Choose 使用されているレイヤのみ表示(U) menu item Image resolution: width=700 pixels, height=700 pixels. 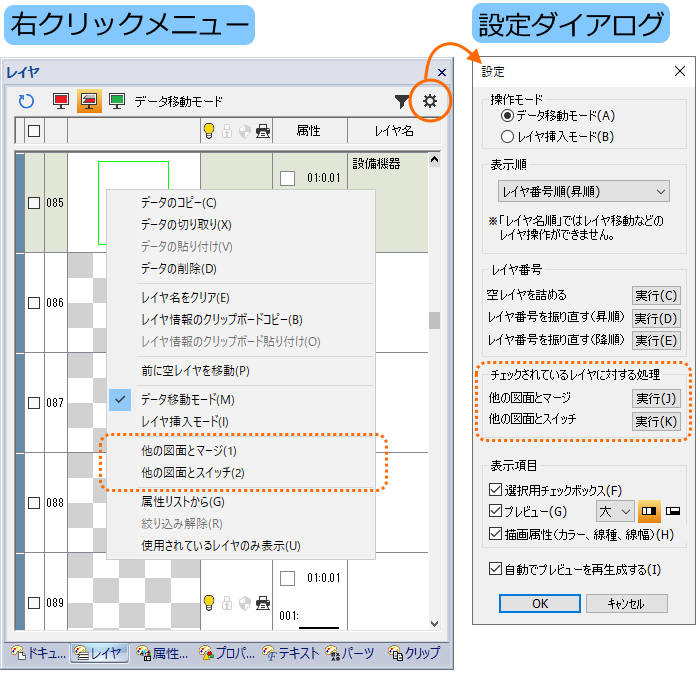[x=241, y=546]
